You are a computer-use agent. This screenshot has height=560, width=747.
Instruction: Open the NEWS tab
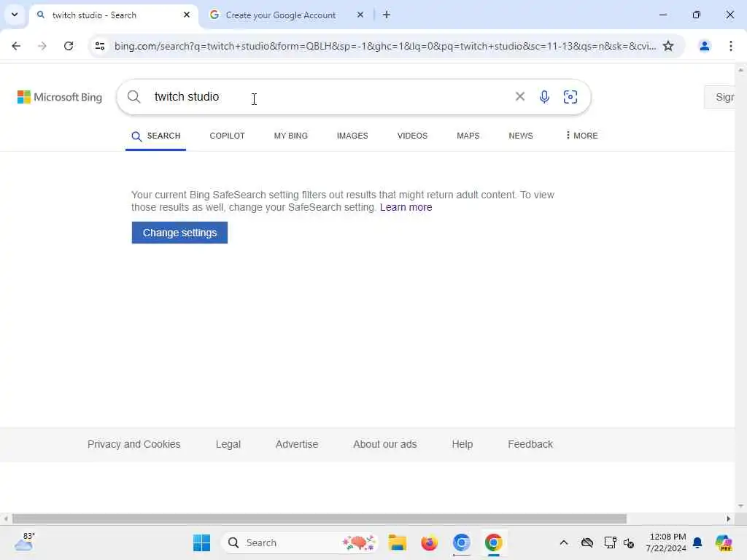[521, 136]
